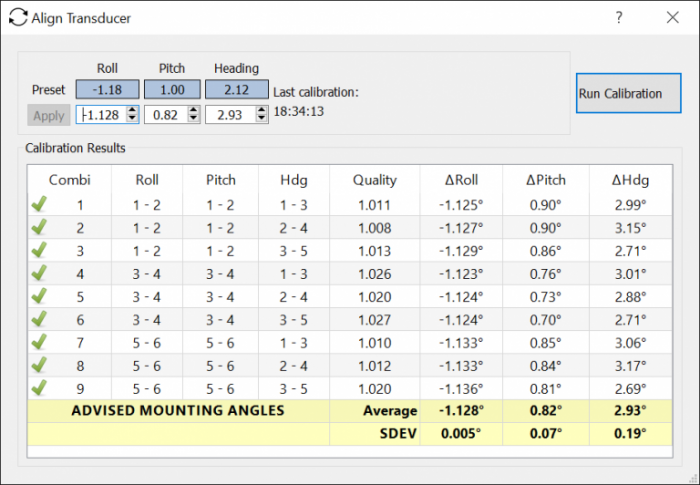Select ΔRoll value -1.136°
The height and width of the screenshot is (485, 700).
[x=461, y=389]
